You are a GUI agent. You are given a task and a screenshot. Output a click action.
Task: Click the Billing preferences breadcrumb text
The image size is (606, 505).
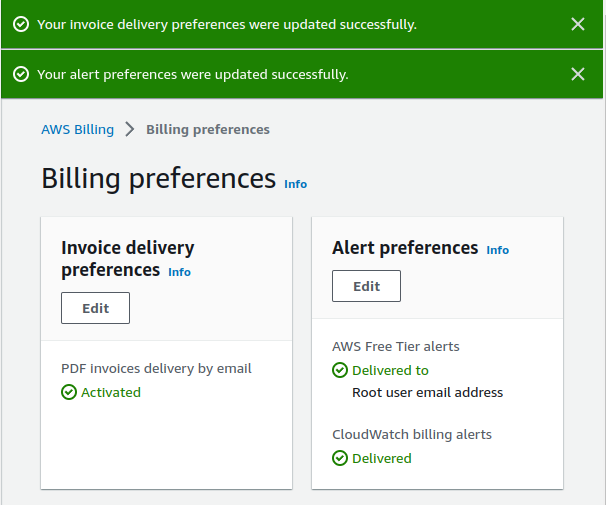tap(208, 129)
